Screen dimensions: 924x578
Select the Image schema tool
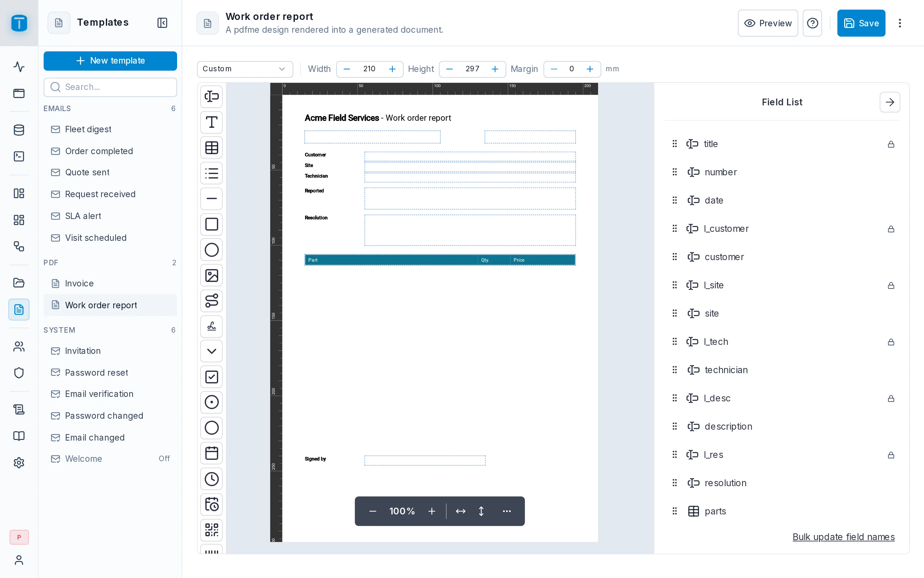click(x=211, y=275)
